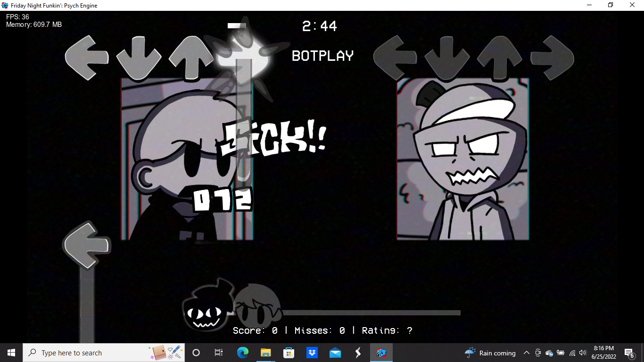Click the health bar
The image size is (644, 362).
(344, 313)
